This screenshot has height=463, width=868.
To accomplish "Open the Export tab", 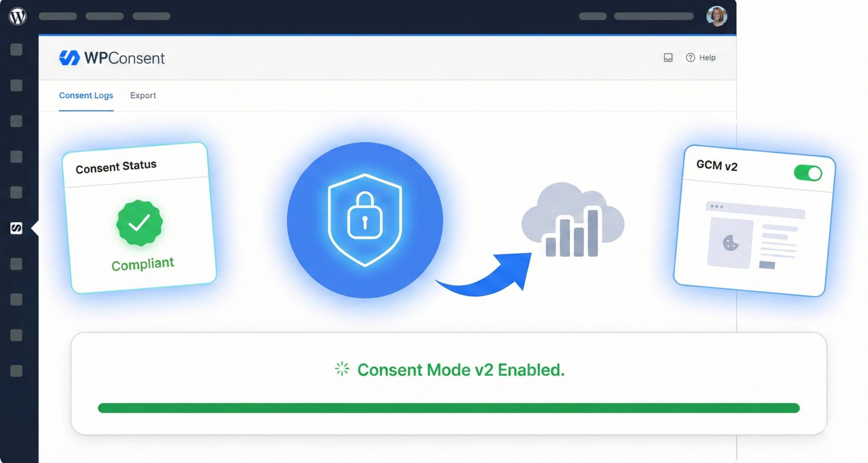I will pos(143,96).
